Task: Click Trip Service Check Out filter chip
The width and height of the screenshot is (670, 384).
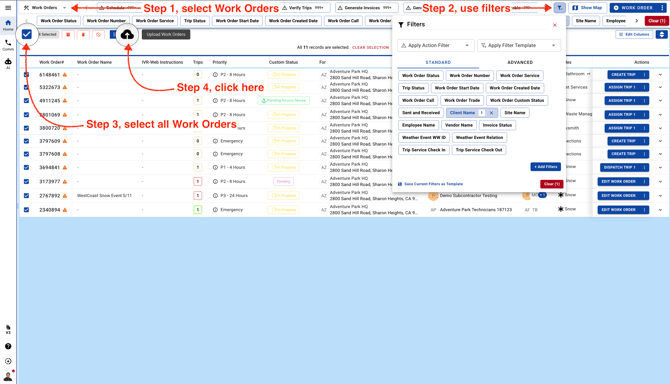Action: [x=479, y=150]
